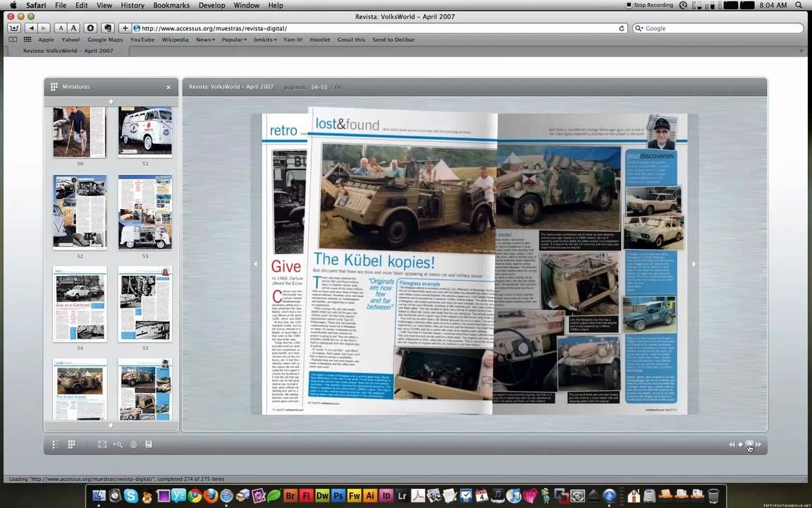Open Spotlight search icon
The width and height of the screenshot is (812, 508).
(800, 5)
